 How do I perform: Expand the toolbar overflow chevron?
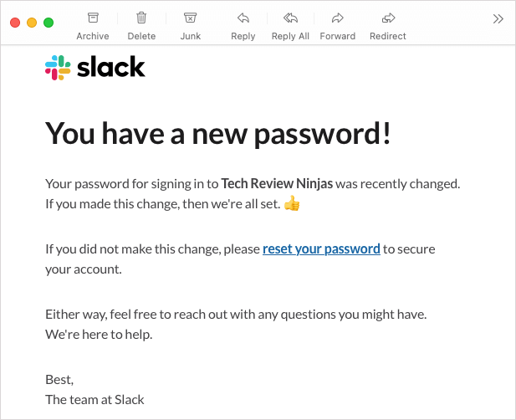(498, 19)
